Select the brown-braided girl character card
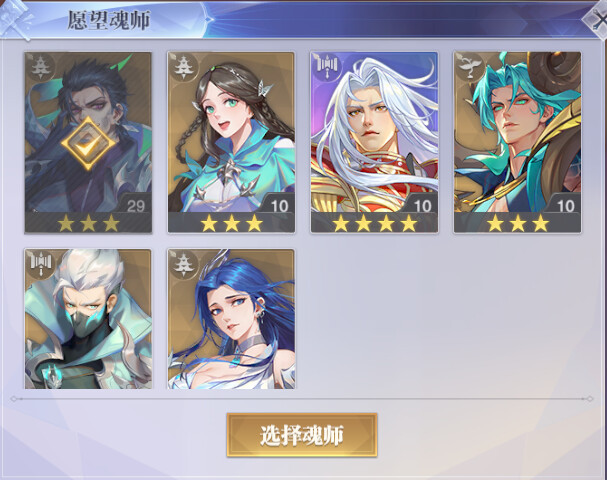Image resolution: width=607 pixels, height=480 pixels. pyautogui.click(x=231, y=142)
